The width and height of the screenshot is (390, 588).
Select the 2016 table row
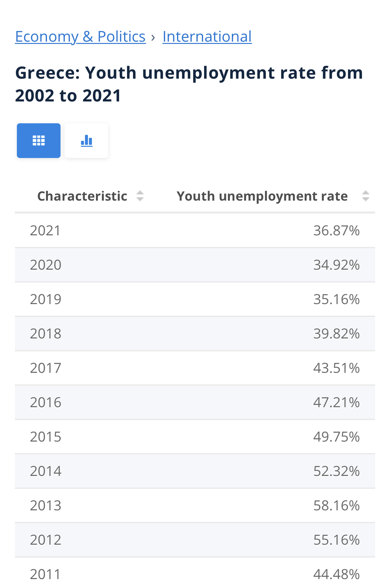(195, 402)
